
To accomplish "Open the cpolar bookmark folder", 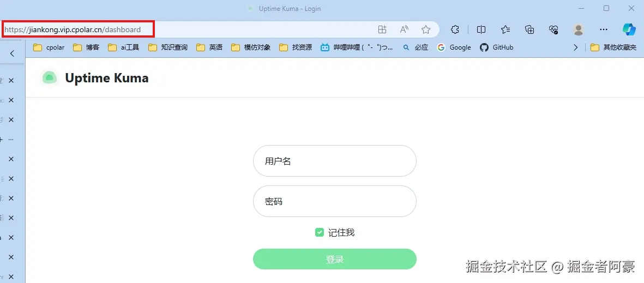I will (x=49, y=47).
